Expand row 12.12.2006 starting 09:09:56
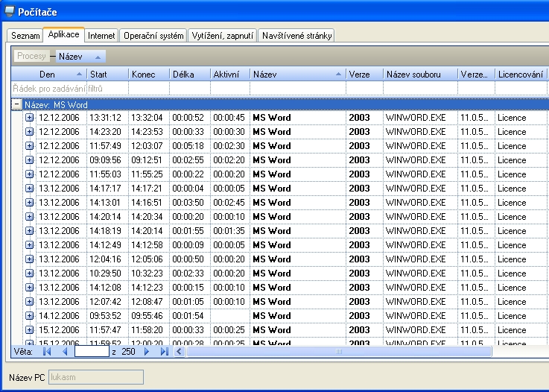Image resolution: width=549 pixels, height=392 pixels. click(29, 160)
